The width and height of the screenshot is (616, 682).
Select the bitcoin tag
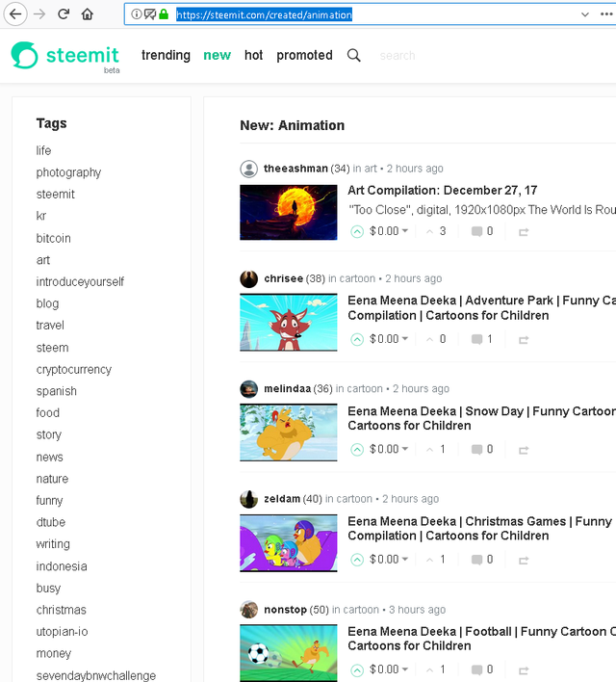tap(53, 238)
